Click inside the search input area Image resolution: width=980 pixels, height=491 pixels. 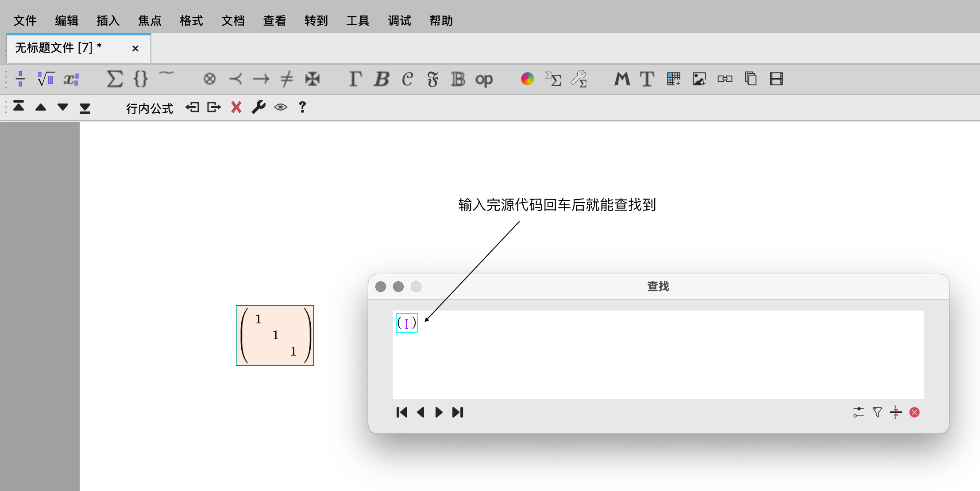658,358
